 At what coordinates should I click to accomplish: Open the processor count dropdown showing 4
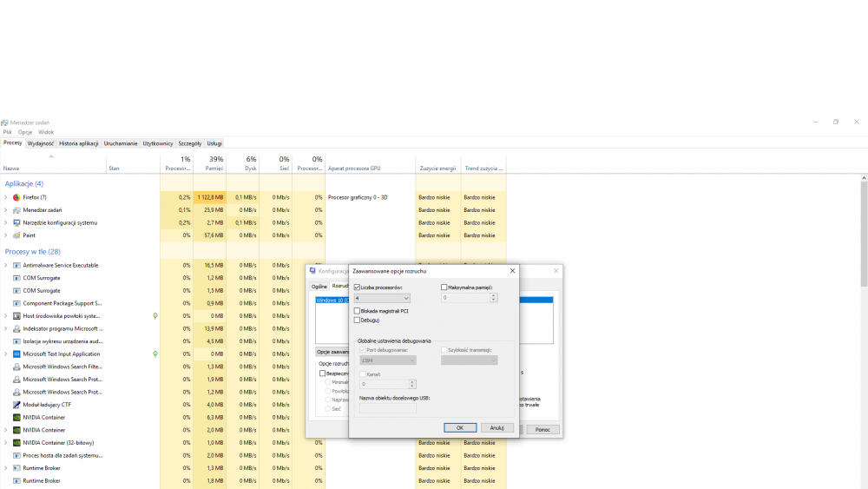point(382,298)
